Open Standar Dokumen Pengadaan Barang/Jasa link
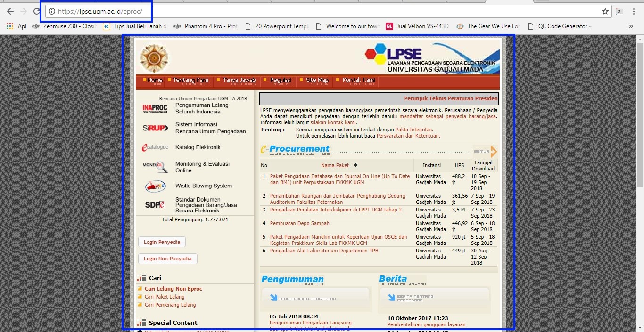The image size is (644, 332). point(206,205)
